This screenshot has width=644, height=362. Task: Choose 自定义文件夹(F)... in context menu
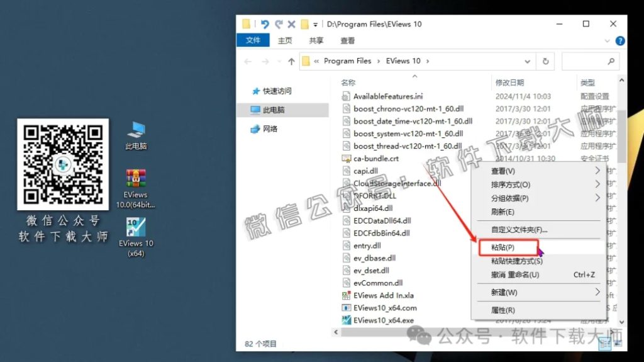pyautogui.click(x=538, y=230)
